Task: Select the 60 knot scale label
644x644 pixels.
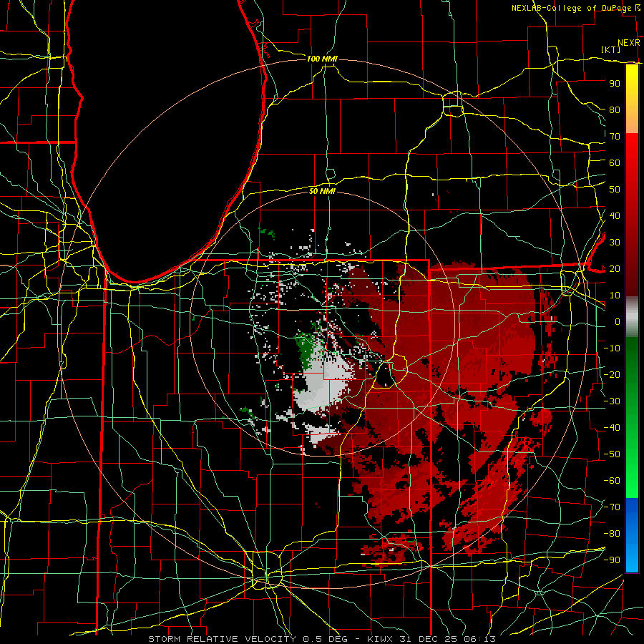Action: [x=615, y=163]
